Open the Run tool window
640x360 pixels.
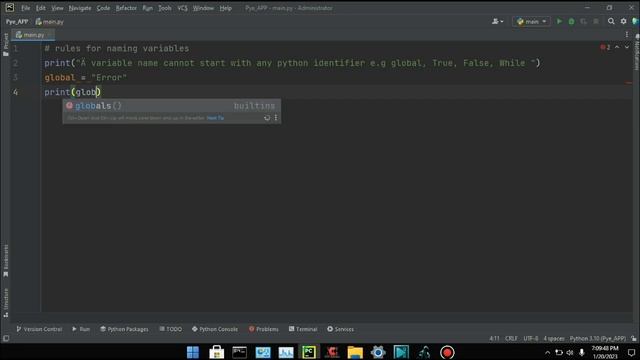81,329
